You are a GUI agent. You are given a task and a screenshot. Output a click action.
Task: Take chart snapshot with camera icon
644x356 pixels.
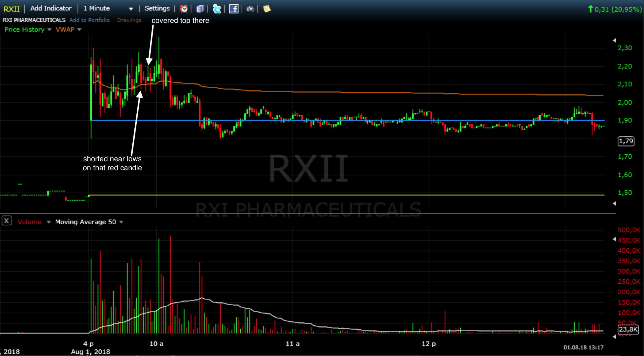pos(250,9)
